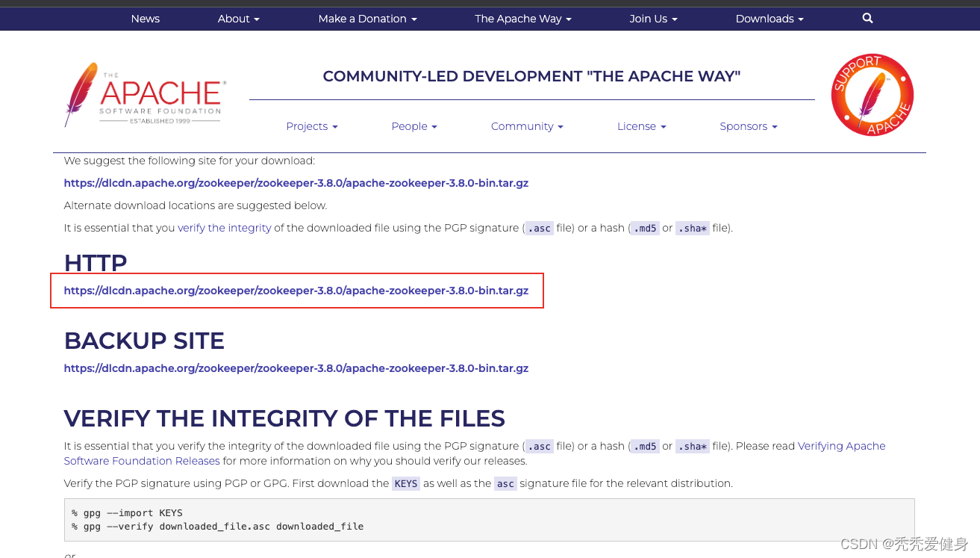Expand the Downloads dropdown in navbar

[770, 19]
